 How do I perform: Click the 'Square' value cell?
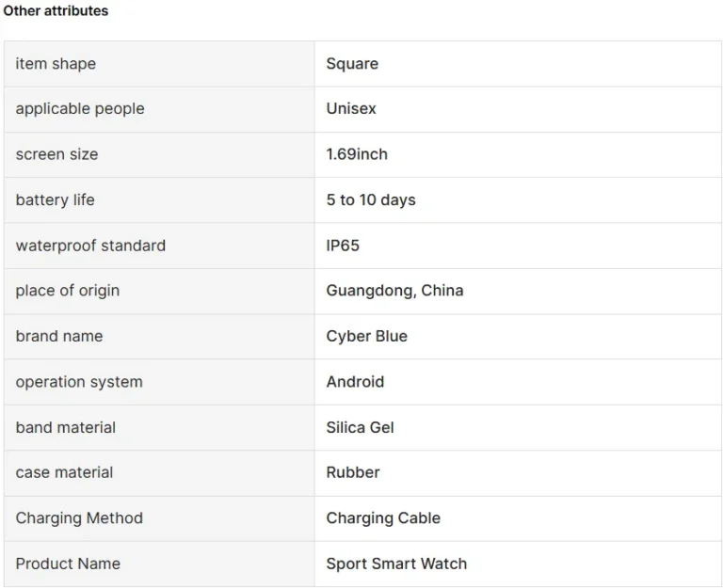pos(519,64)
